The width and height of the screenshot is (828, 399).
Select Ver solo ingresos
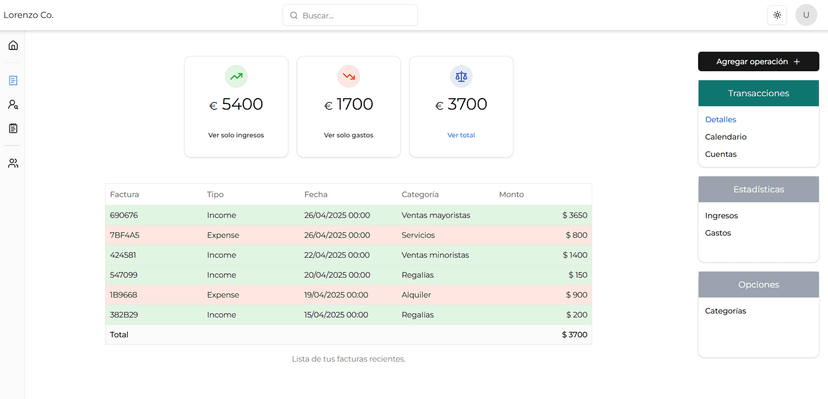(x=236, y=135)
